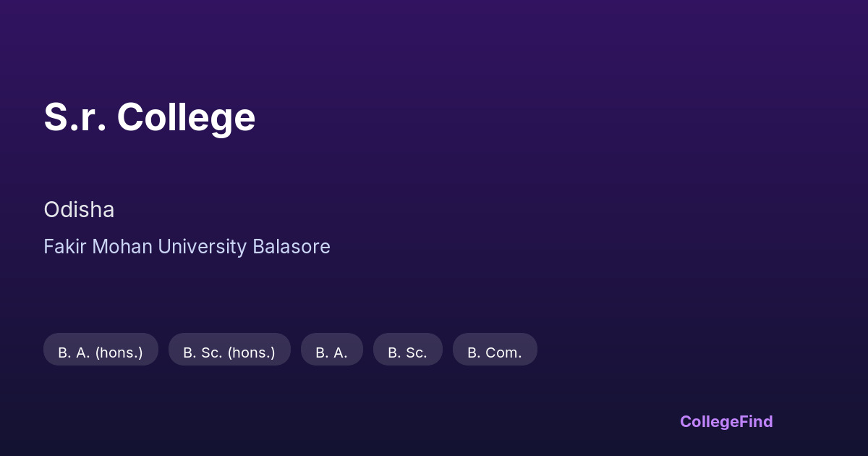Click the CollegeFind brand logo
The height and width of the screenshot is (456, 868).
(726, 421)
